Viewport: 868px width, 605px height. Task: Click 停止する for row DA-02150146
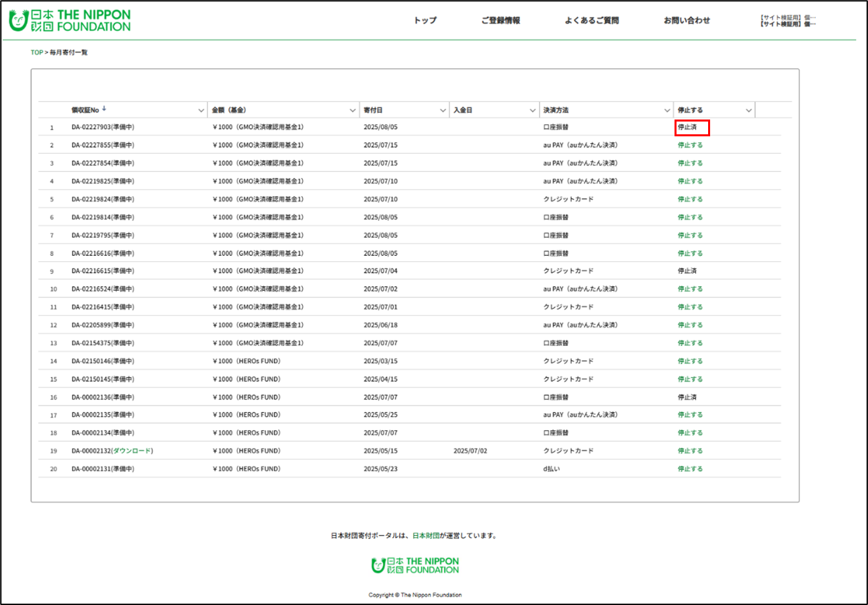click(x=690, y=361)
